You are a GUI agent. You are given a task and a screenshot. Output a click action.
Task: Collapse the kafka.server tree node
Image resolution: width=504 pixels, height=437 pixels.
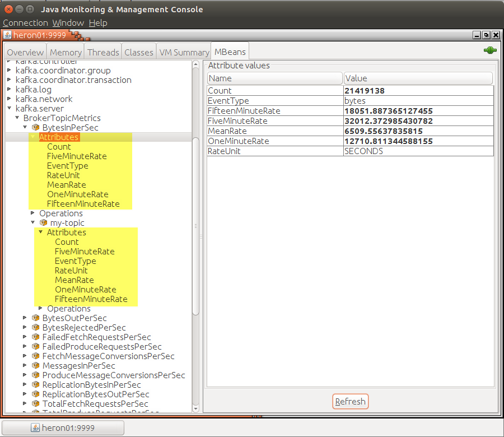tap(8, 108)
